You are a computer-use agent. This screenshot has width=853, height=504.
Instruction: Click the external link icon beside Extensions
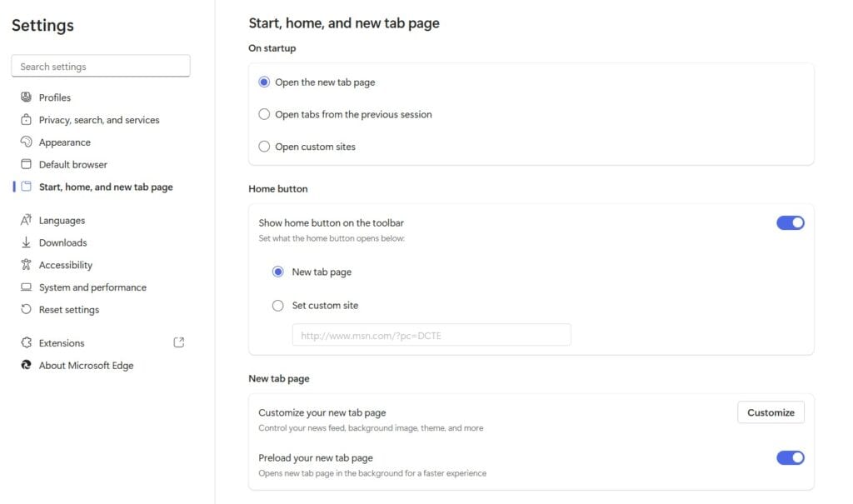pyautogui.click(x=178, y=342)
